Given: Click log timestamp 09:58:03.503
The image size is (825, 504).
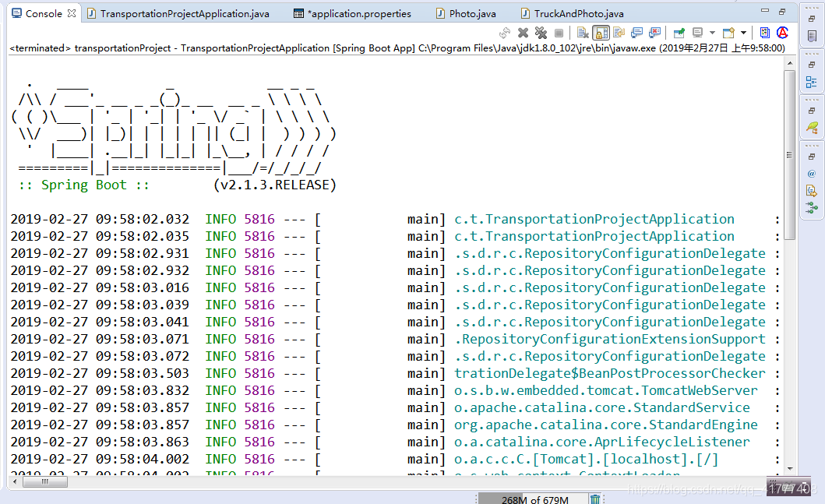Looking at the screenshot, I should pyautogui.click(x=142, y=374).
